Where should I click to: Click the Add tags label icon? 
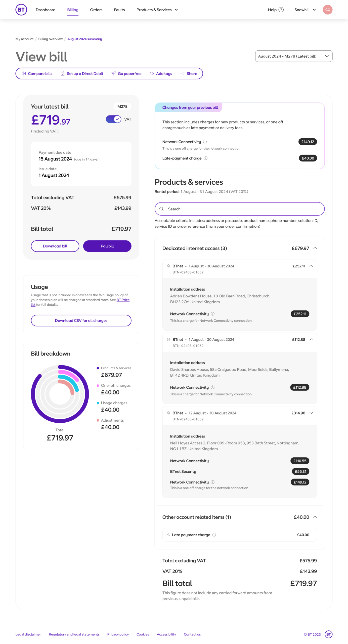[x=152, y=73]
